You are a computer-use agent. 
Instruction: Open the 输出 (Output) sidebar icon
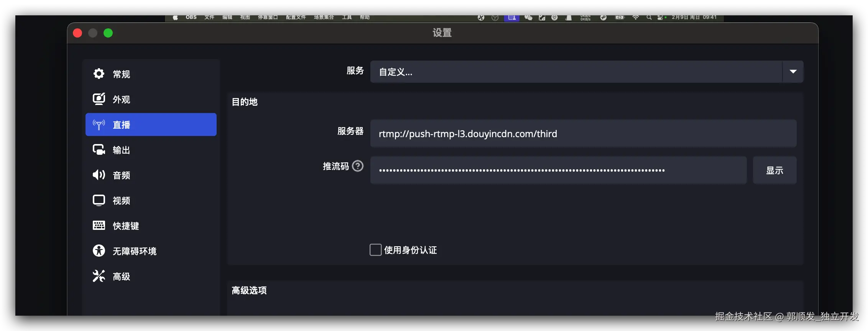pyautogui.click(x=99, y=149)
